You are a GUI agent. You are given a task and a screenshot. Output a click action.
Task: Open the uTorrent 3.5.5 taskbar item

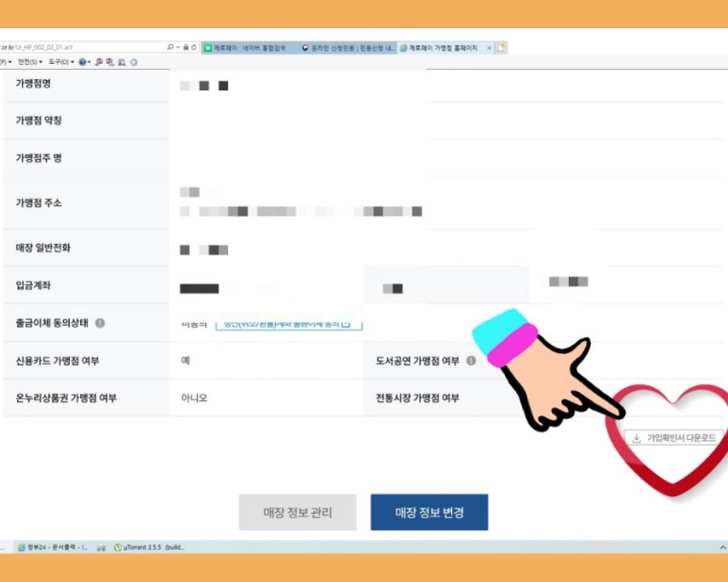coord(150,547)
